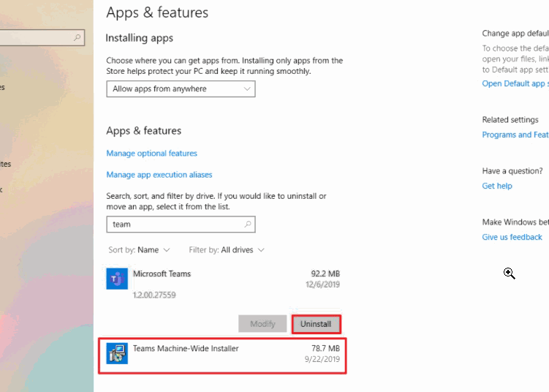
Task: Click the 12/6/2019 install date
Action: pos(322,284)
